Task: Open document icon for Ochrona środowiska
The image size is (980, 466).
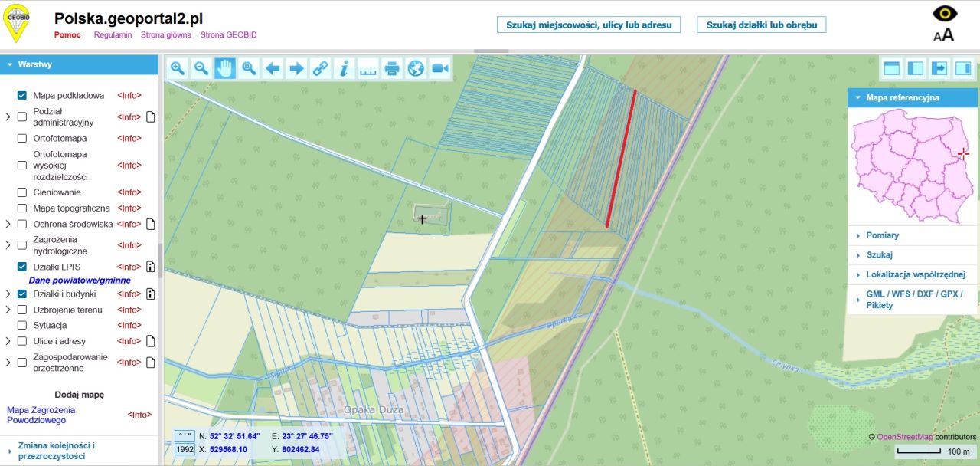Action: [151, 225]
